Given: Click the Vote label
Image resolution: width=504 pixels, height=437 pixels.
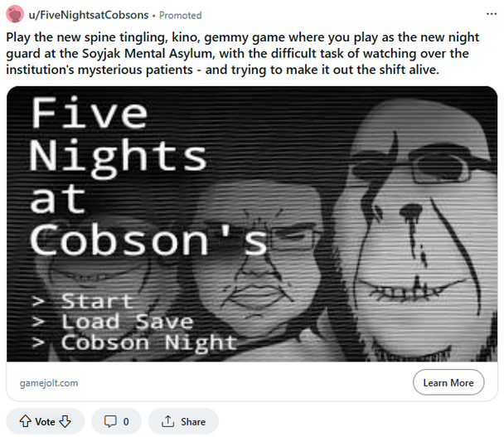Looking at the screenshot, I should coord(45,421).
